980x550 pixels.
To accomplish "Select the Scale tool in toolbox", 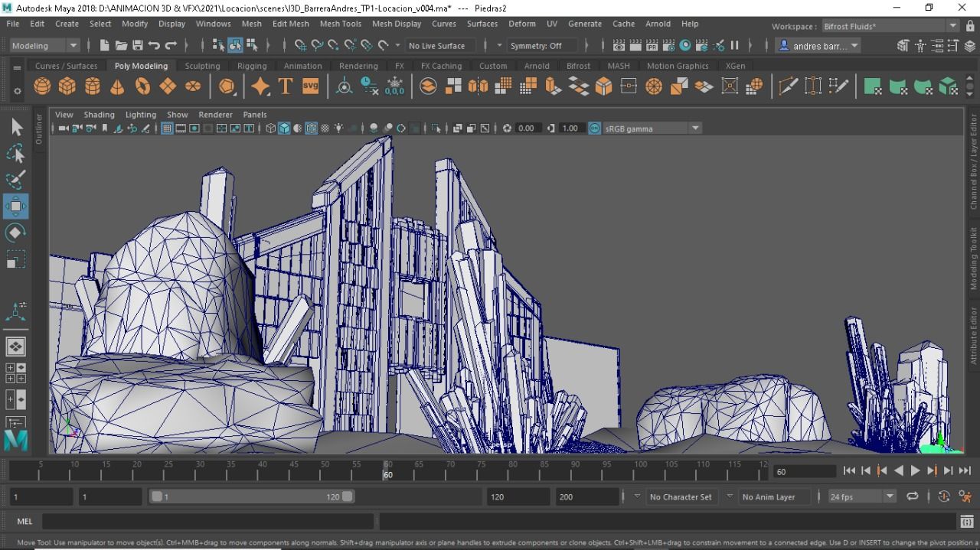I will coord(16,259).
